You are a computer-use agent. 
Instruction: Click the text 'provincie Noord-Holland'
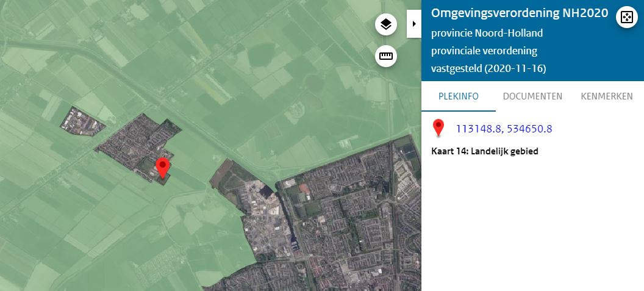[487, 33]
